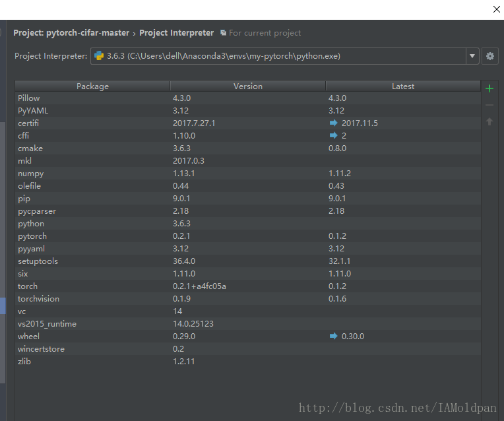Click the green plus install package icon

point(489,88)
